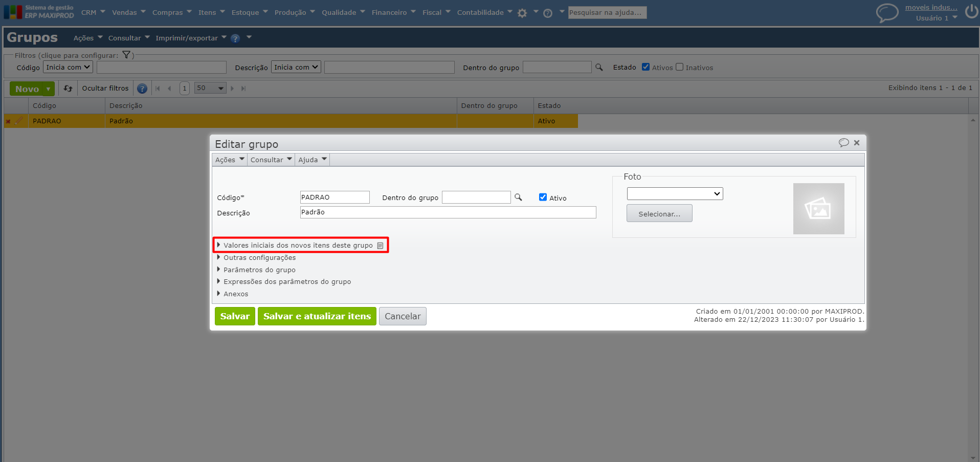This screenshot has width=980, height=462.
Task: Refresh the groups list
Action: [x=68, y=89]
